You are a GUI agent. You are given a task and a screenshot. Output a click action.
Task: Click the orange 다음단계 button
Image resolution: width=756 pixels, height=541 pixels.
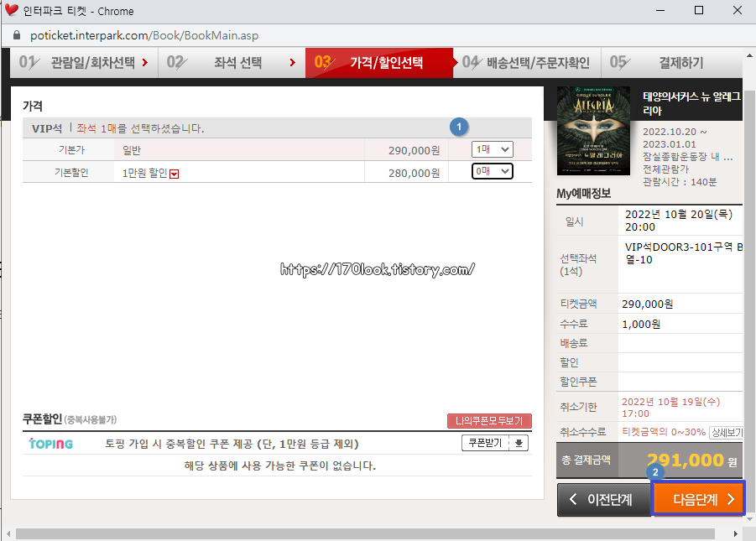click(x=698, y=498)
